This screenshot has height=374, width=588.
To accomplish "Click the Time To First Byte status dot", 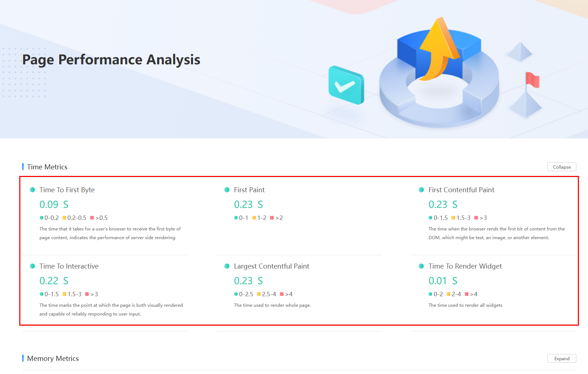I will [x=32, y=190].
